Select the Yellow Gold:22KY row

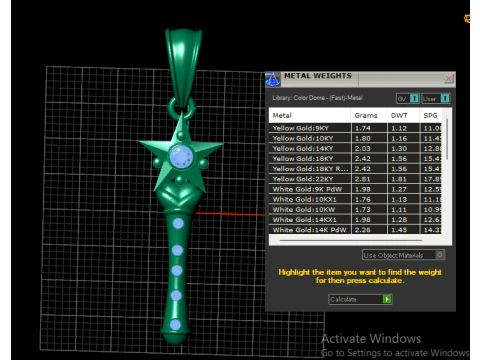[355, 179]
